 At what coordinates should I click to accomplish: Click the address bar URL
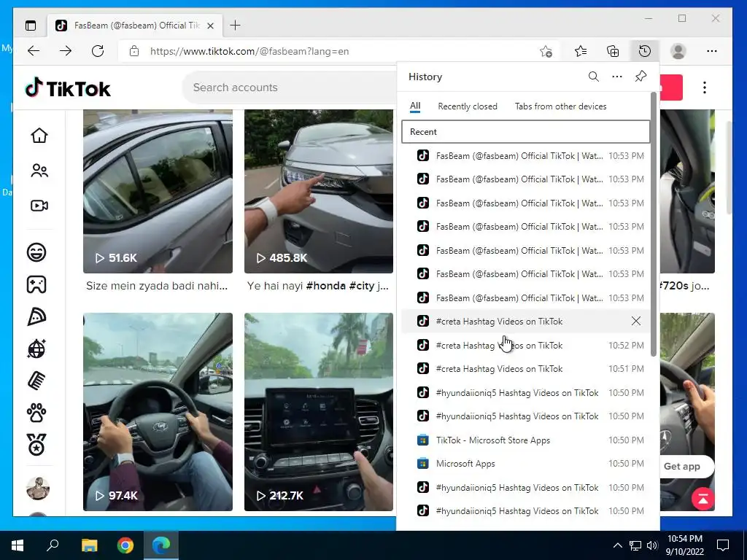tap(249, 52)
